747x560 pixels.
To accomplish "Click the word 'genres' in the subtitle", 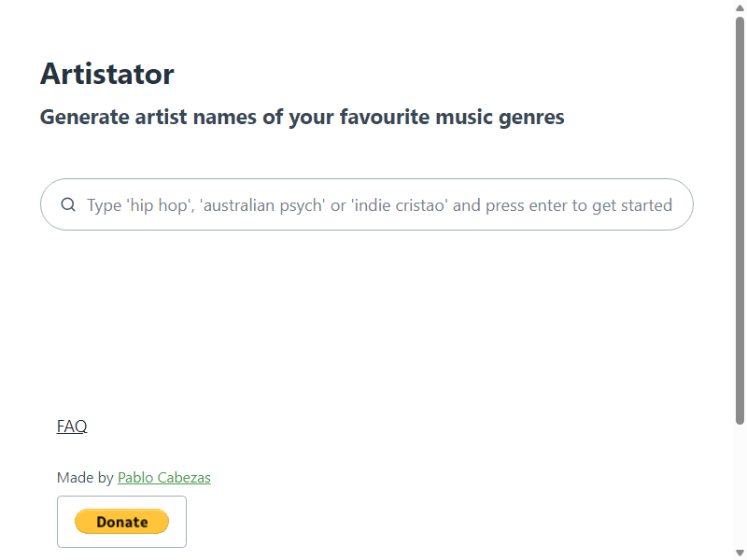I will 531,119.
